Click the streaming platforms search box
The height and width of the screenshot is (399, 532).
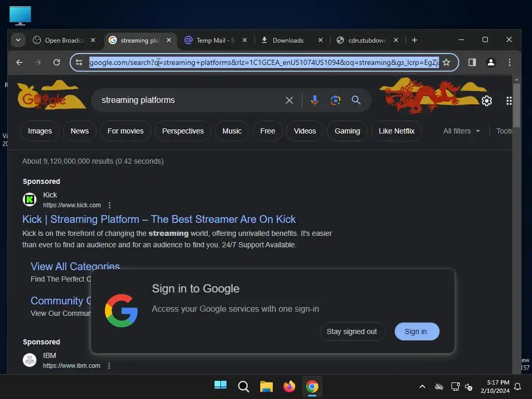[x=190, y=100]
